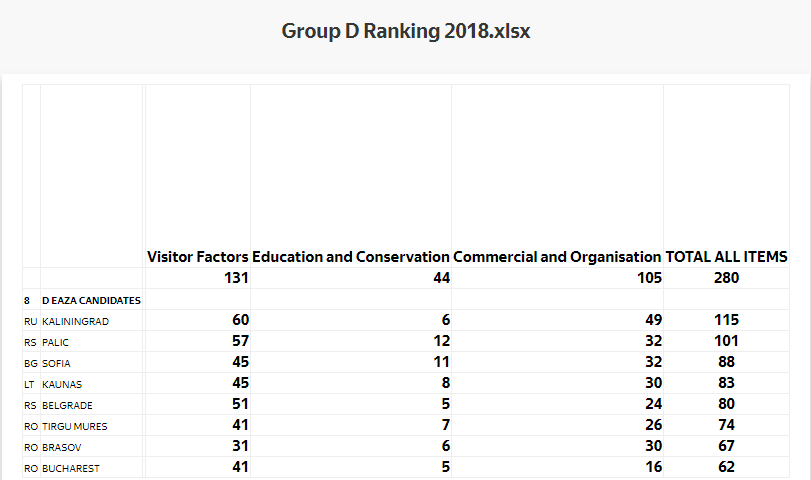Click the maximum total value 280
This screenshot has height=480, width=811.
[x=726, y=278]
